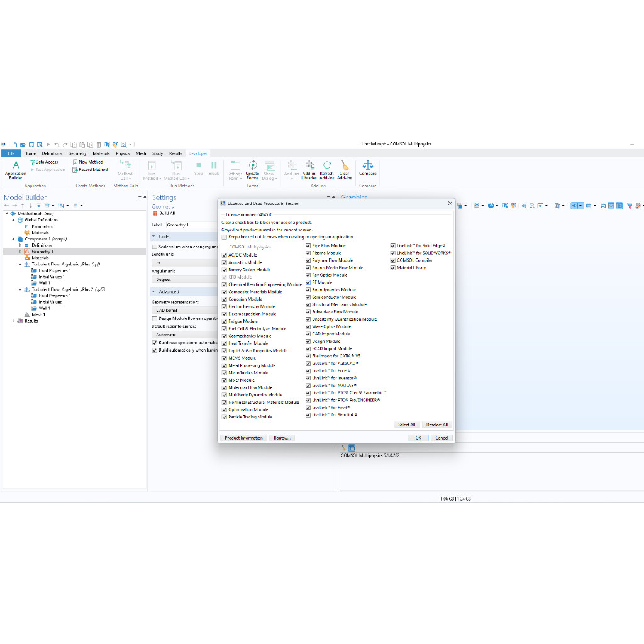Click the Borrow... button
The width and height of the screenshot is (644, 644).
point(282,438)
